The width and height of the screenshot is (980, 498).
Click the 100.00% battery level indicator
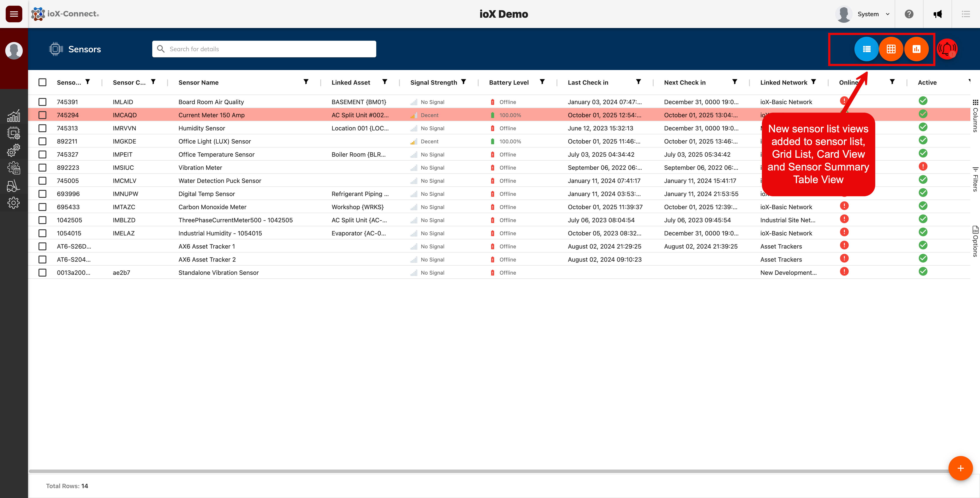[x=510, y=115]
